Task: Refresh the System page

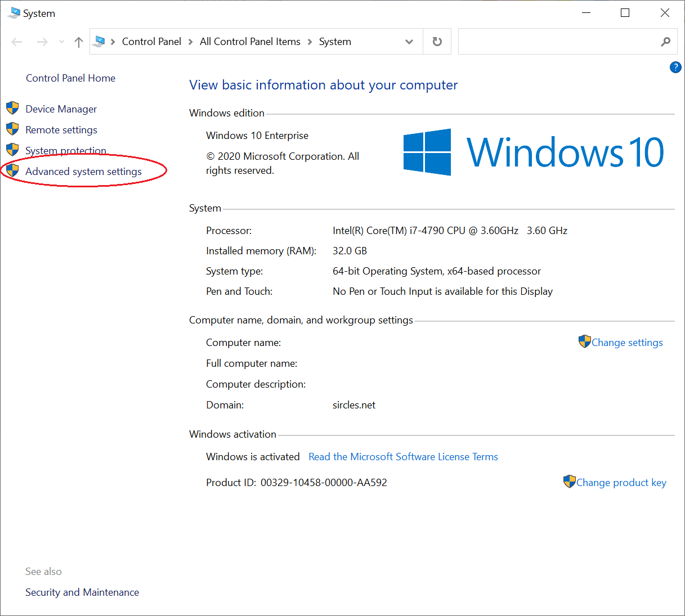Action: pyautogui.click(x=437, y=42)
